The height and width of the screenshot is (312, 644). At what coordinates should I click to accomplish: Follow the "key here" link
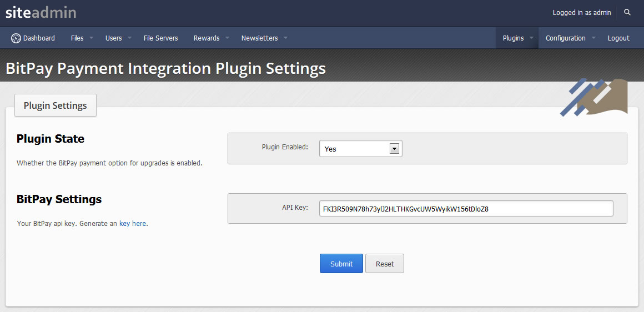133,224
